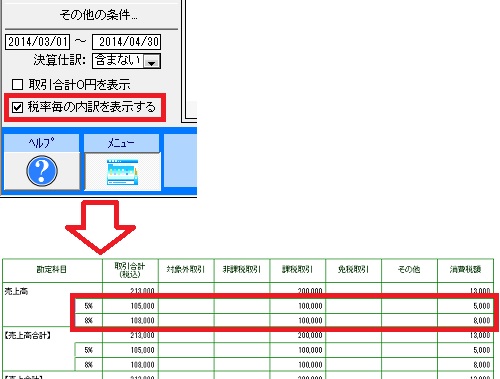Viewport: 500px width, 379px height.
Task: Click the その他 column header
Action: 409,269
